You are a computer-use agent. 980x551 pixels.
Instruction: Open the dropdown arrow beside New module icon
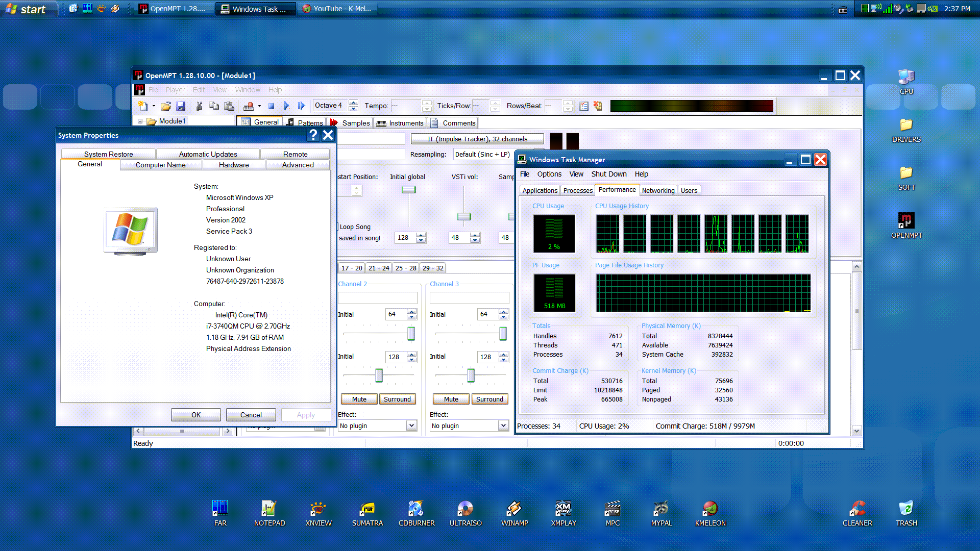click(154, 106)
